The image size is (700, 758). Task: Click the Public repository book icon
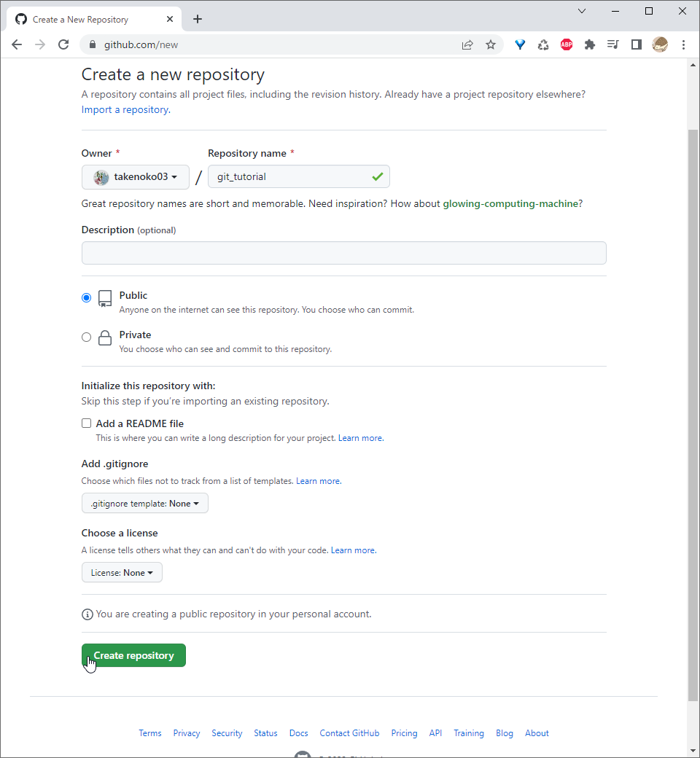point(105,298)
